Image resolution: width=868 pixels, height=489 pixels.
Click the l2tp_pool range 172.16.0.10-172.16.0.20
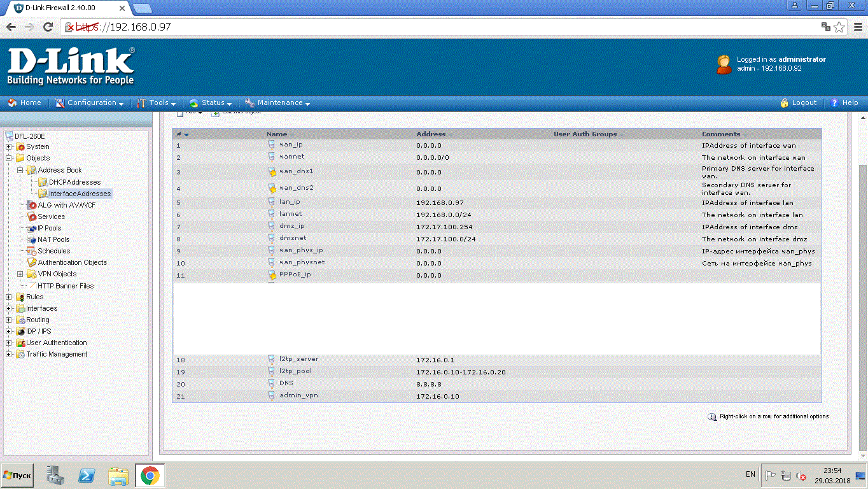[x=461, y=372]
